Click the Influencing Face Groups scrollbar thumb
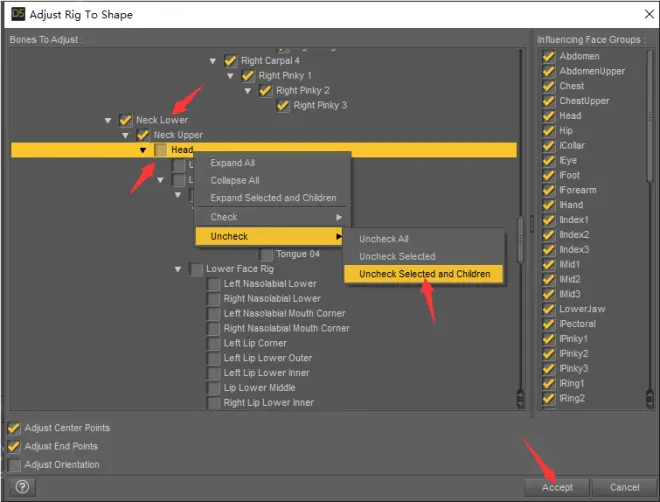660x502 pixels. tap(650, 116)
